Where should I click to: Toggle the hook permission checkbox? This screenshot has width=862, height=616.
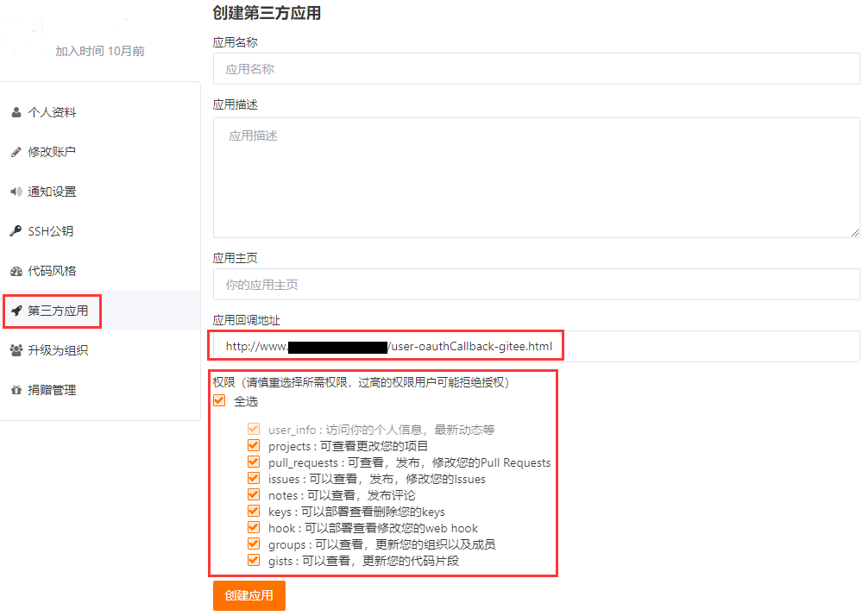coord(254,527)
